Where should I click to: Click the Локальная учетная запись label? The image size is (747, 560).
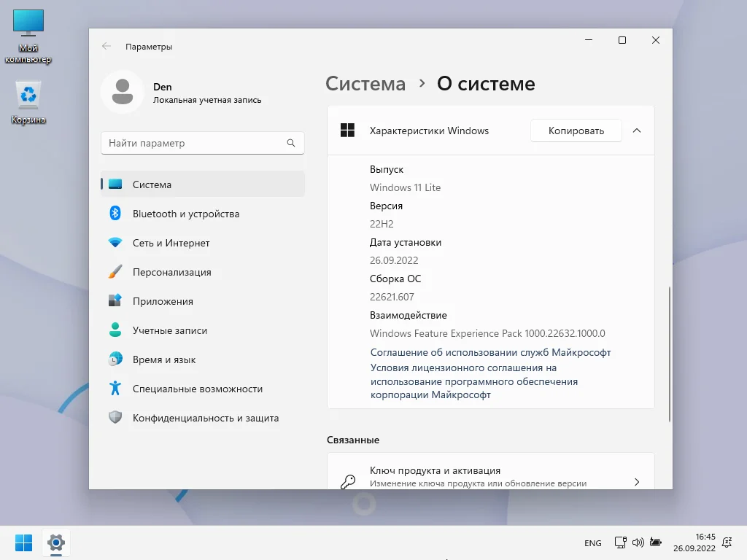point(207,100)
